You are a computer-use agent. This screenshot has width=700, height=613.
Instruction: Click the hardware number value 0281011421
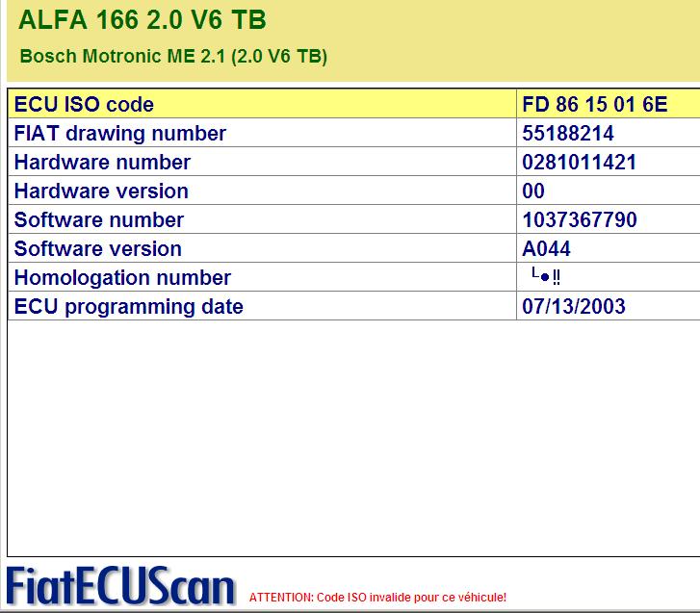click(579, 162)
